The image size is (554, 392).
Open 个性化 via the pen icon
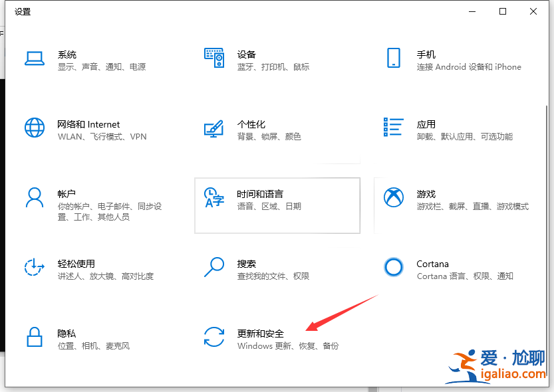pyautogui.click(x=214, y=130)
